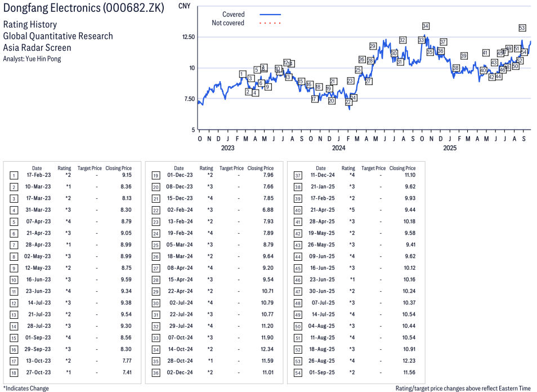537x392 pixels.
Task: Select chart marker 17 near the low
Action: pyautogui.click(x=314, y=99)
